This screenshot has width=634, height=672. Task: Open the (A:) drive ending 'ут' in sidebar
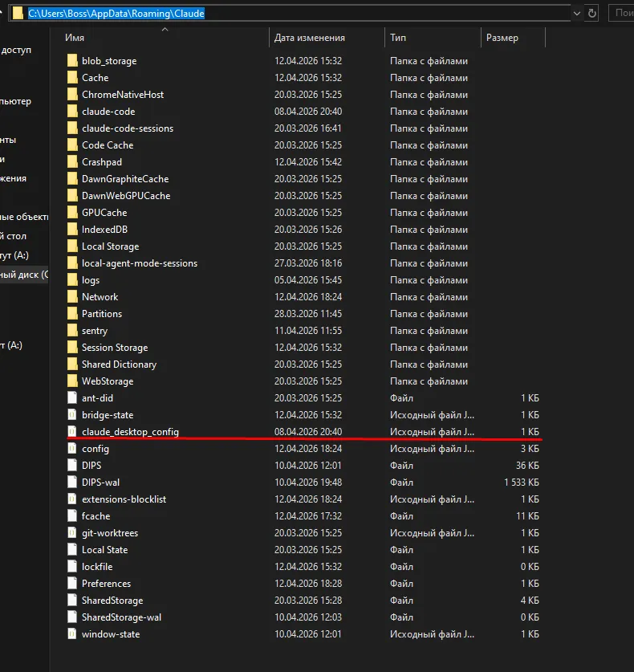tap(14, 255)
